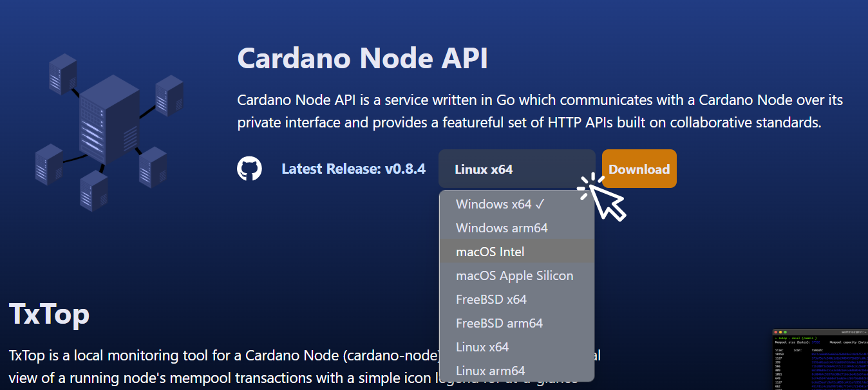Viewport: 868px width, 390px height.
Task: Select macOS Apple Silicon from the dropdown
Action: 514,275
